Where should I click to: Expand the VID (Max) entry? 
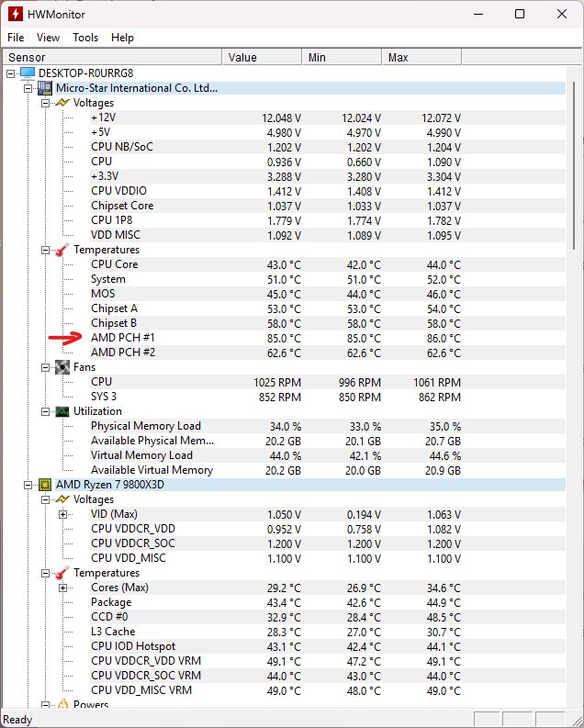click(x=63, y=514)
